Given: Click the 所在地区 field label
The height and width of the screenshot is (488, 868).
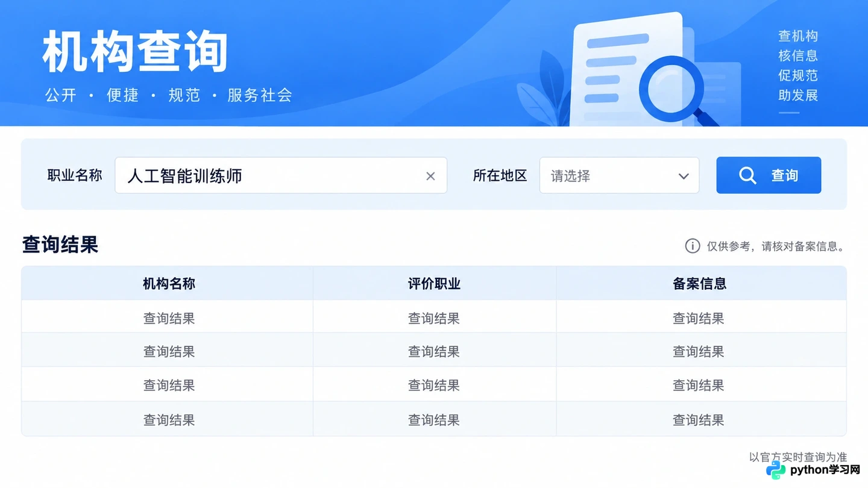Looking at the screenshot, I should click(x=500, y=175).
